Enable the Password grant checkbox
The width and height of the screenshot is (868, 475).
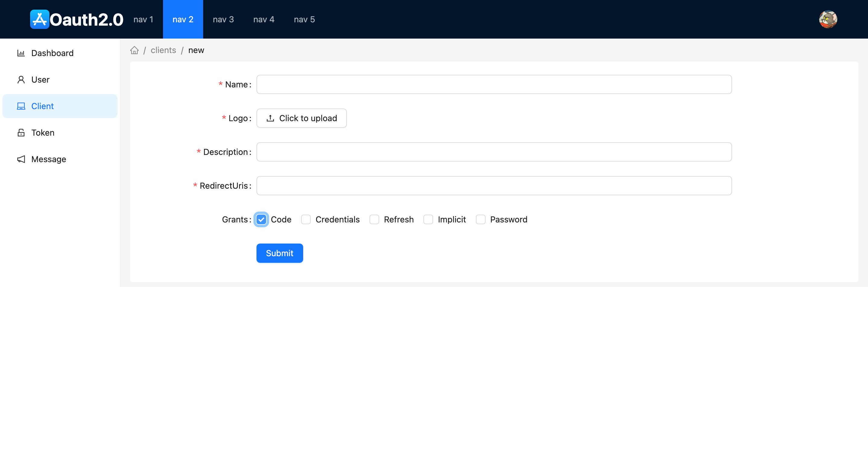(x=480, y=219)
